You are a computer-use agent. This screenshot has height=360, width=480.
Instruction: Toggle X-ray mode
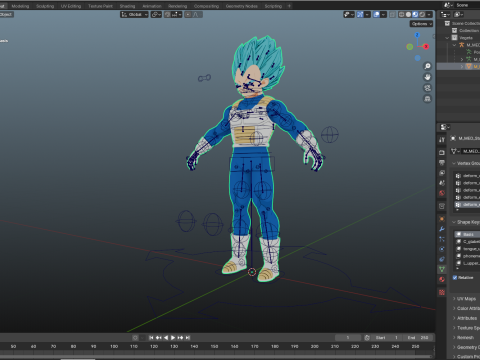(393, 15)
